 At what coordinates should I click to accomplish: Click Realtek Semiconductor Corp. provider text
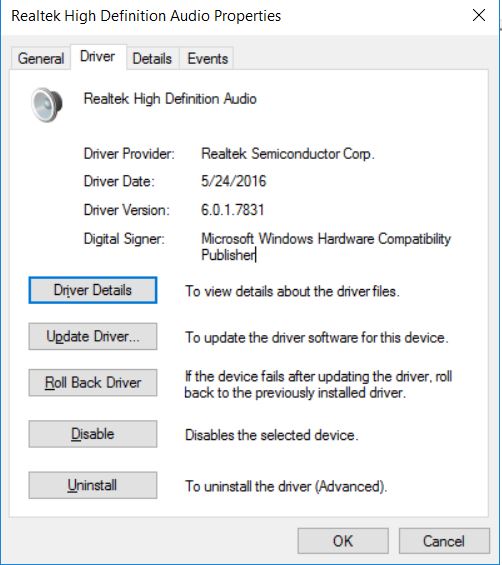288,154
